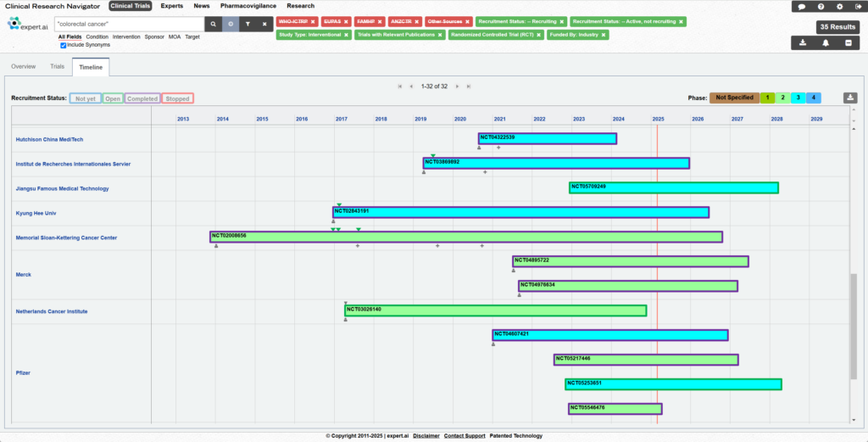Image resolution: width=868 pixels, height=442 pixels.
Task: Search by the Intervention field
Action: pyautogui.click(x=126, y=37)
